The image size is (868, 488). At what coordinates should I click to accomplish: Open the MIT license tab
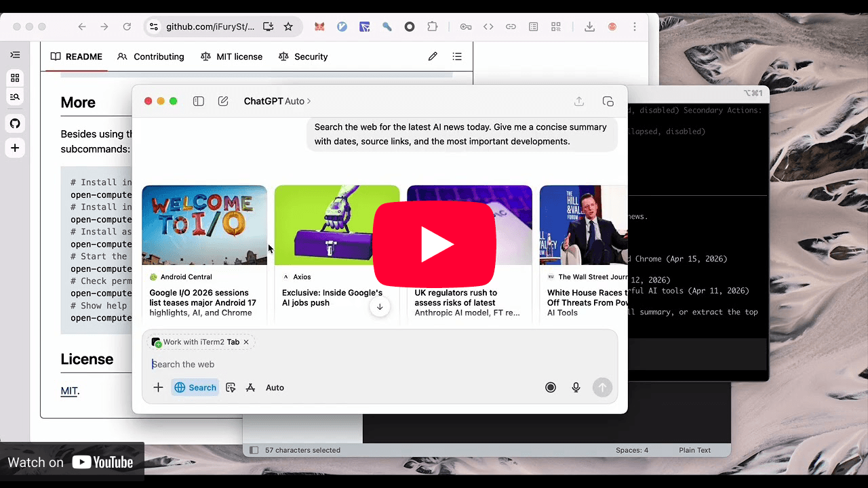[231, 57]
